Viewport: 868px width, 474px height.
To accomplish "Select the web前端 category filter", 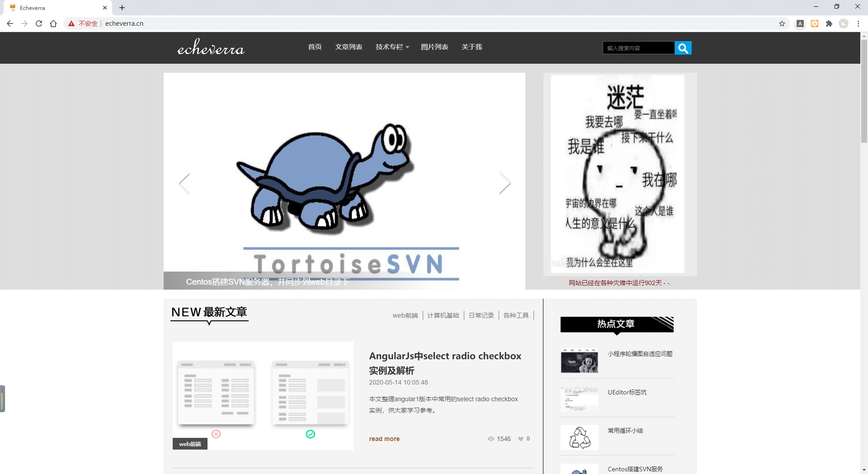I will (405, 315).
